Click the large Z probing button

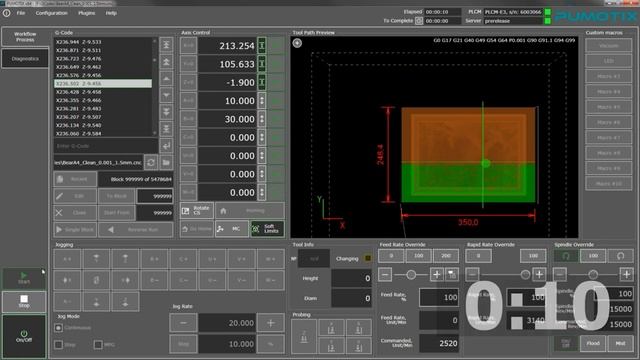coord(304,337)
